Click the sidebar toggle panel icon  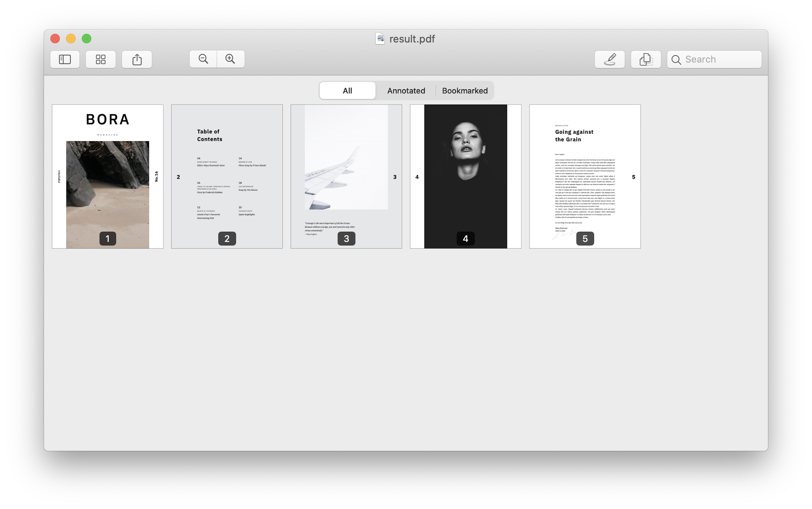click(x=65, y=59)
